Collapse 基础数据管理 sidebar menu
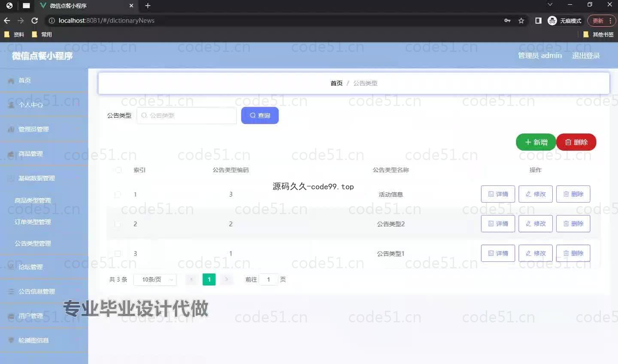This screenshot has height=364, width=618. (44, 178)
